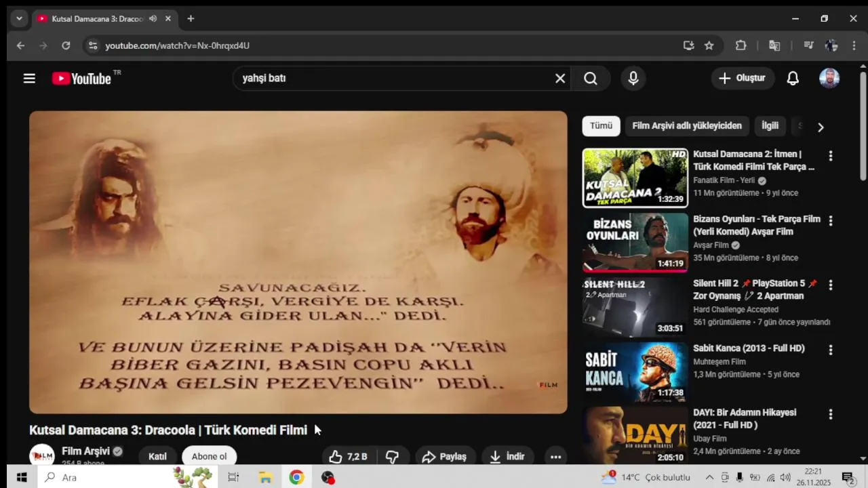Screen dimensions: 868x488
Task: Click the Windows taskbar search box
Action: tap(127, 477)
